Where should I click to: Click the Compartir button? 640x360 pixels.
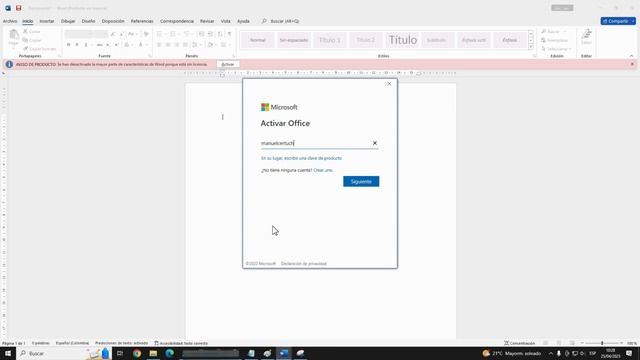tap(618, 21)
